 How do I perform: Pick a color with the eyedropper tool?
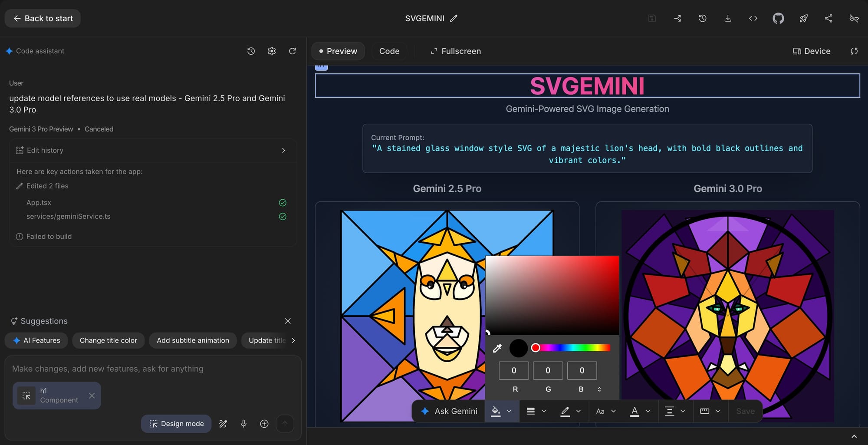[497, 348]
